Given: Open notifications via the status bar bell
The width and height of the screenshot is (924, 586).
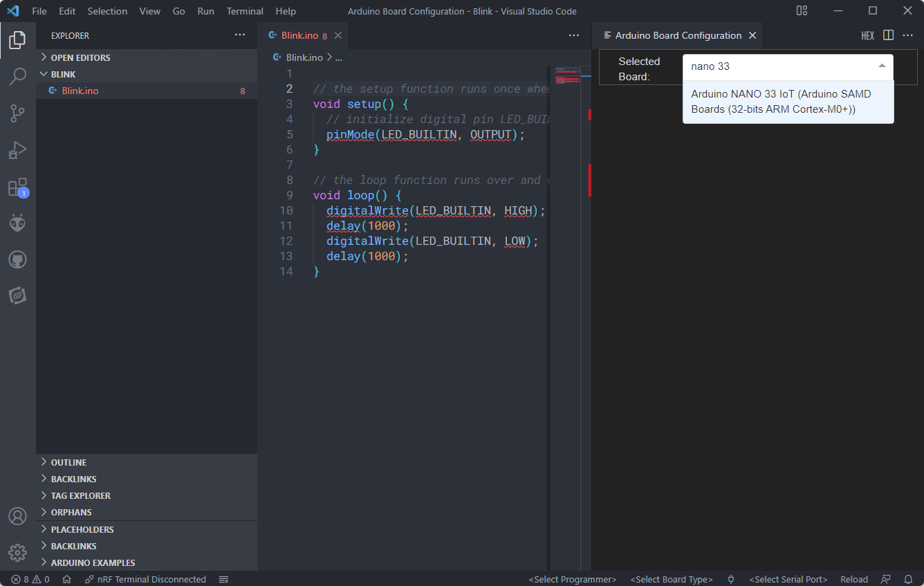Looking at the screenshot, I should tap(909, 579).
